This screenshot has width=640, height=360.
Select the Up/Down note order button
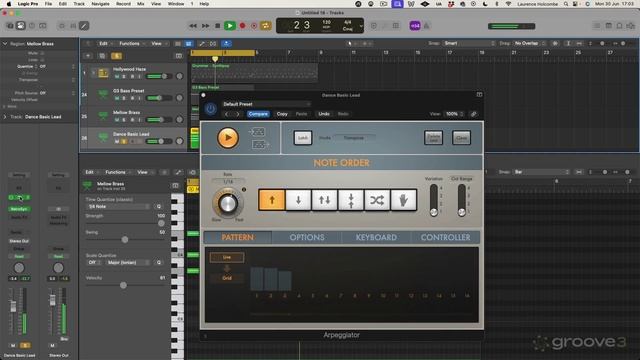(324, 200)
